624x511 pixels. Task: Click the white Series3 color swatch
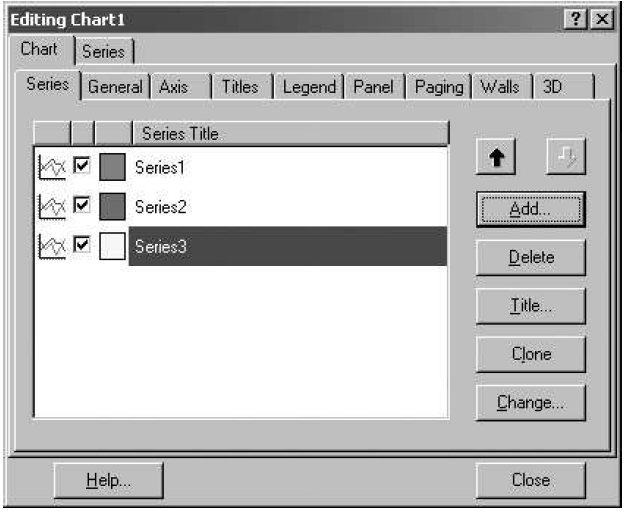coord(113,246)
